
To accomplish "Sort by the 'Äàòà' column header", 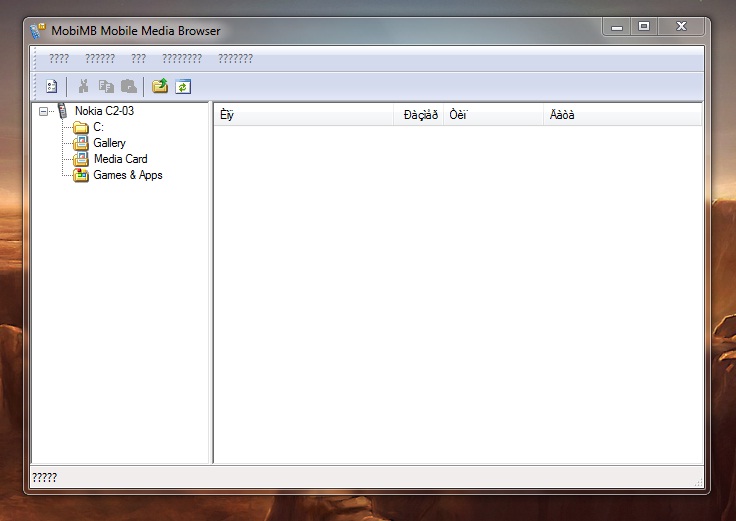I will [622, 115].
